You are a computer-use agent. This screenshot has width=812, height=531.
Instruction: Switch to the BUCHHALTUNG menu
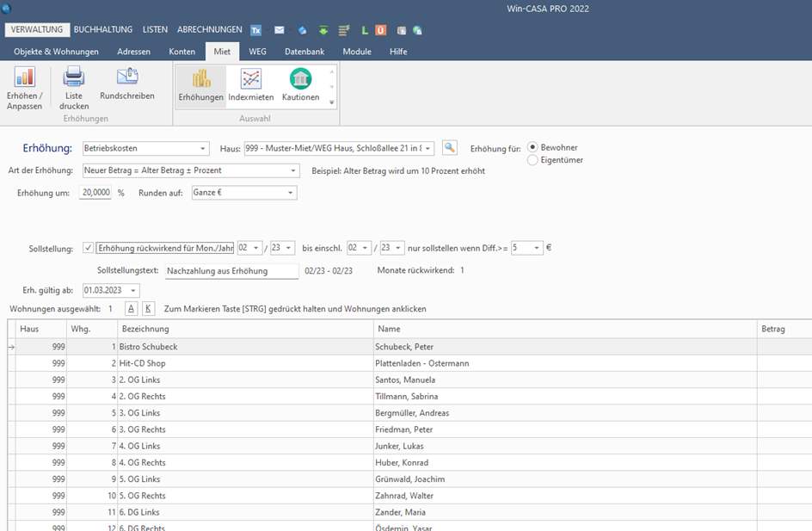pos(103,29)
